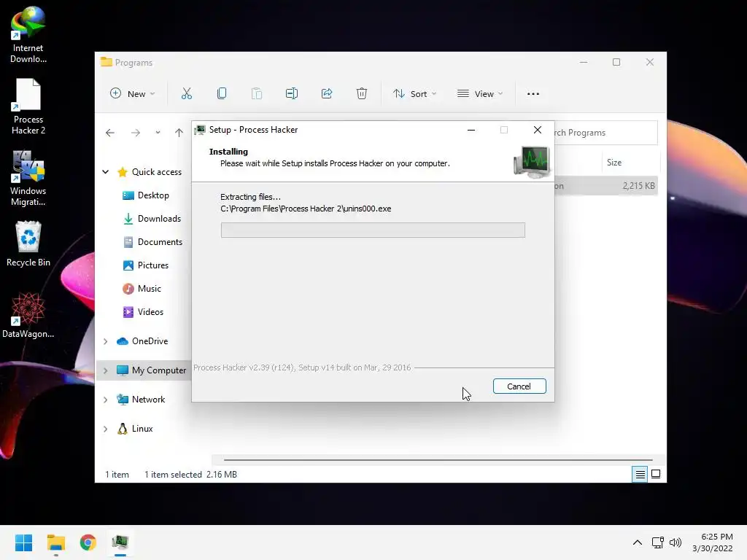Open the New dropdown in Explorer
Viewport: 747px width, 560px height.
coord(133,93)
